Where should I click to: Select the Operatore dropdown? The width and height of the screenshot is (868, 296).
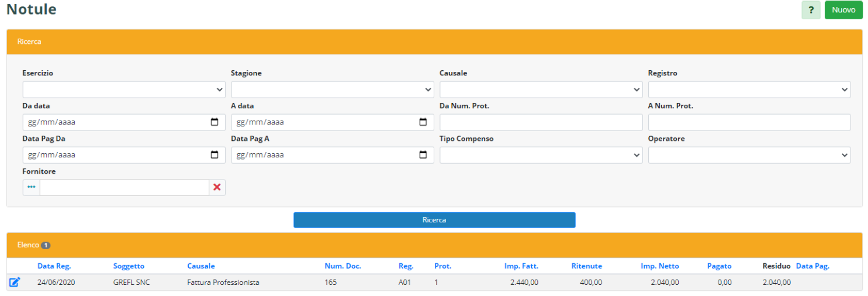[x=749, y=155]
